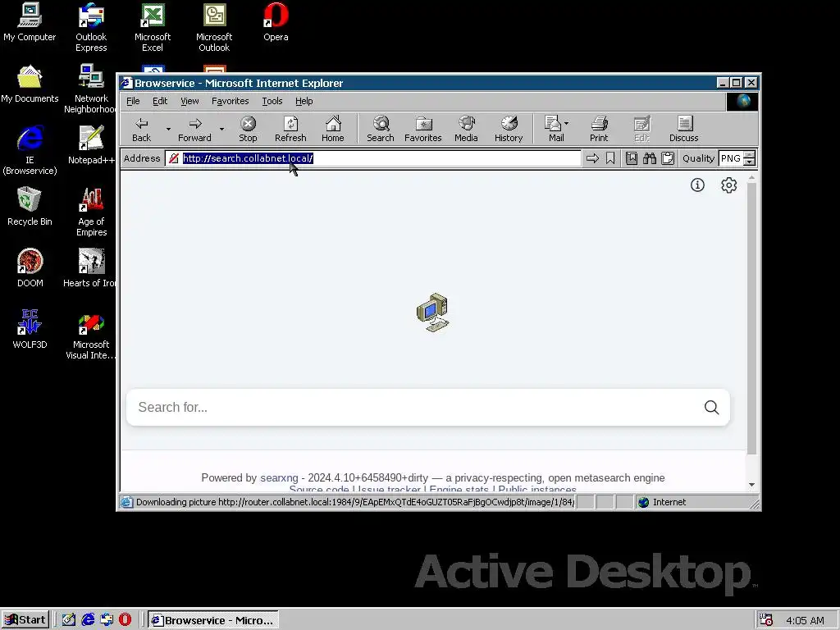Open the Edit menu
840x630 pixels.
(x=160, y=101)
